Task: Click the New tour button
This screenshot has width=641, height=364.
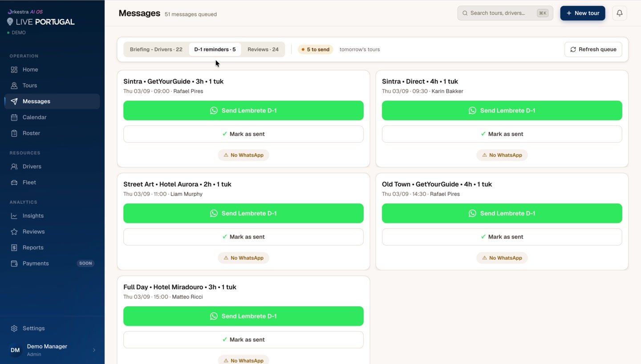Action: point(583,13)
